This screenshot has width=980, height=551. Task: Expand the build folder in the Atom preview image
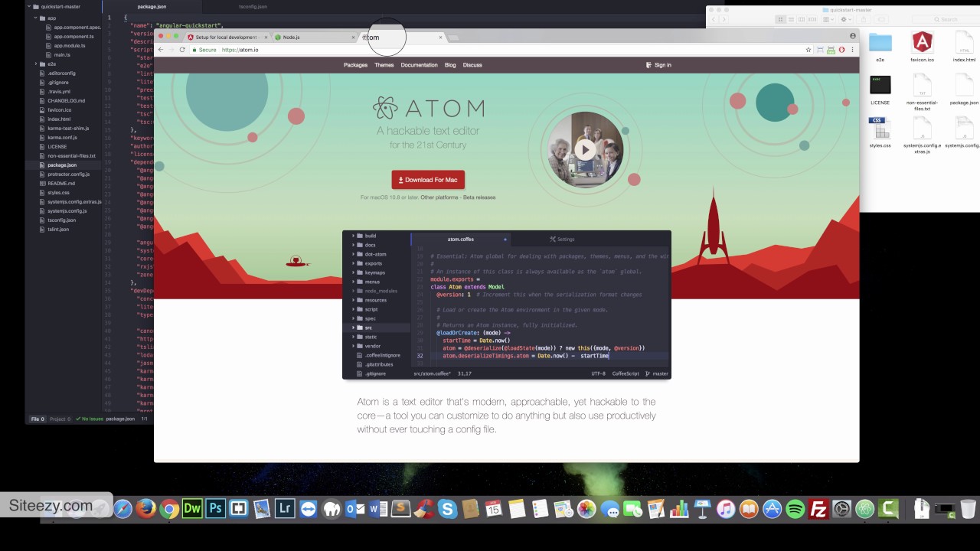coord(353,236)
